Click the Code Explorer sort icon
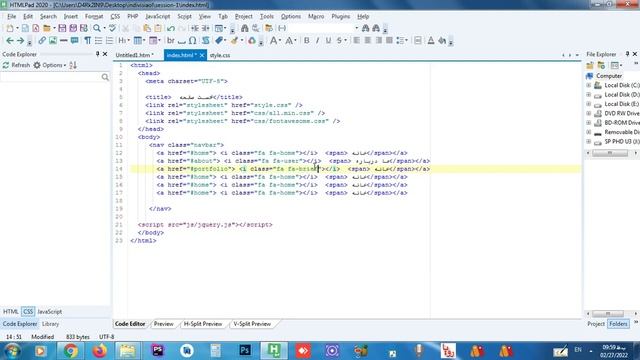The image size is (640, 360). (x=73, y=65)
